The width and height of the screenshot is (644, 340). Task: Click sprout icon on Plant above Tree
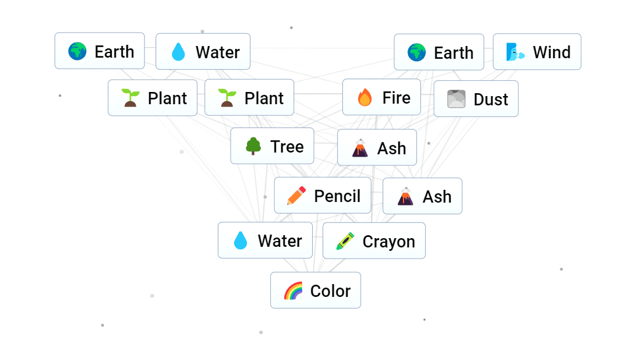click(x=227, y=98)
